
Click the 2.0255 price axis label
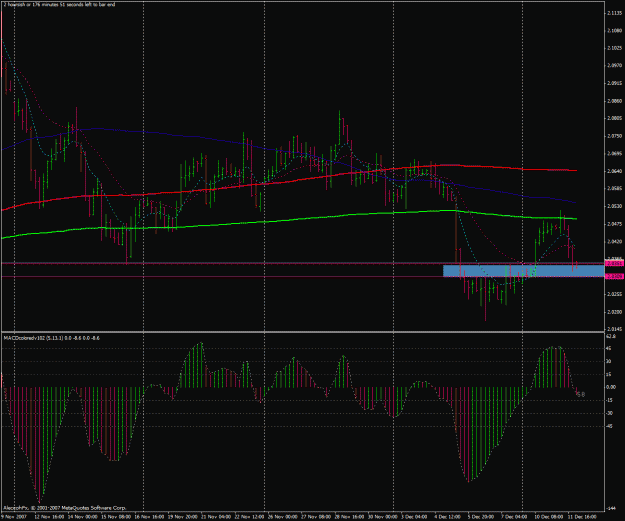coord(614,294)
